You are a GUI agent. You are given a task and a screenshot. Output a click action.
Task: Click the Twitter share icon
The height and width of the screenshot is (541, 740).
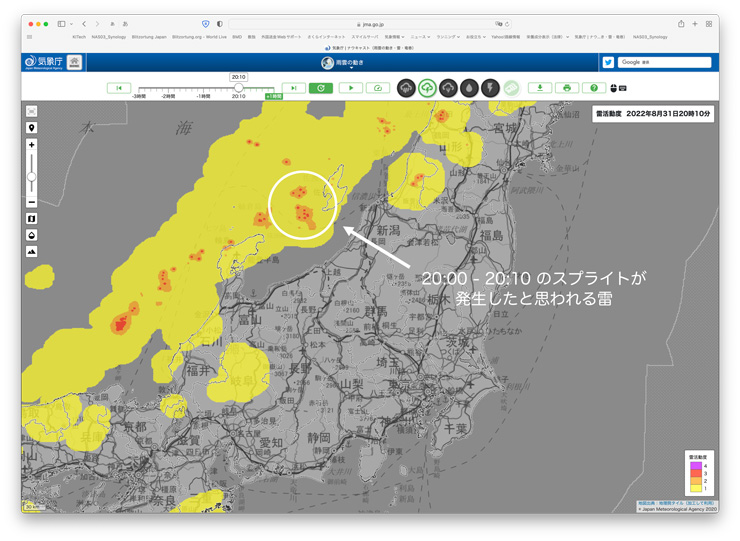607,62
